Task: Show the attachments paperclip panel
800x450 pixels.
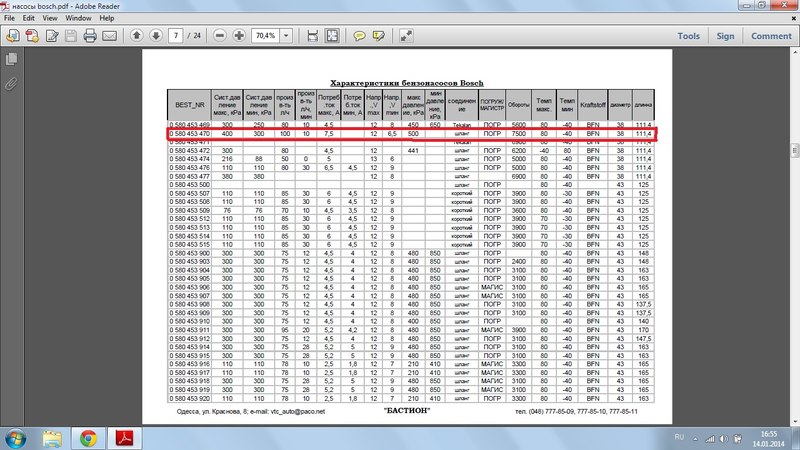Action: (11, 83)
